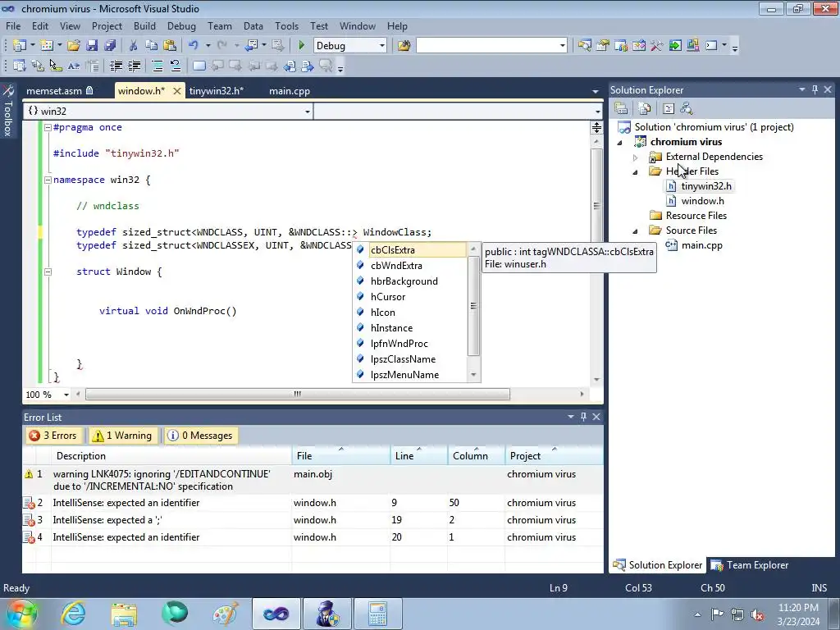Click the Add New Item toolbar icon

click(x=47, y=46)
